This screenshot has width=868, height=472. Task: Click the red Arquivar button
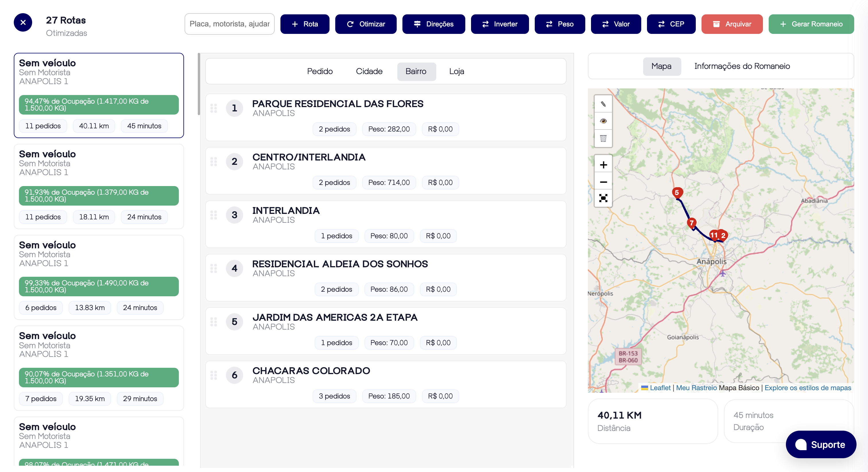[x=732, y=24]
